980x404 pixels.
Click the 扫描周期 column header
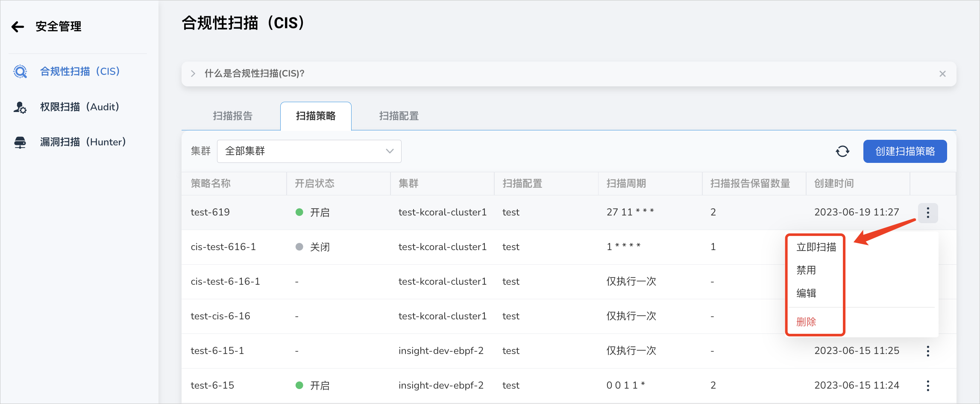coord(626,184)
